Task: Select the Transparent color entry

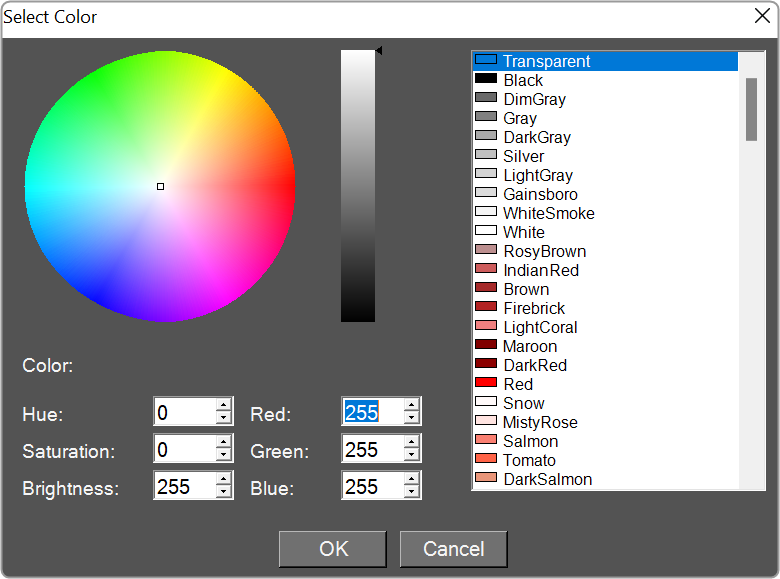Action: click(x=605, y=61)
